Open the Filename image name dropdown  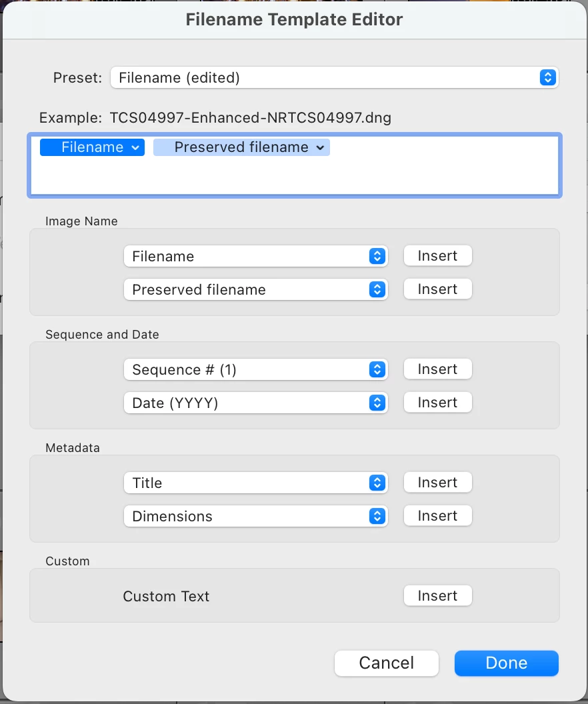(256, 256)
